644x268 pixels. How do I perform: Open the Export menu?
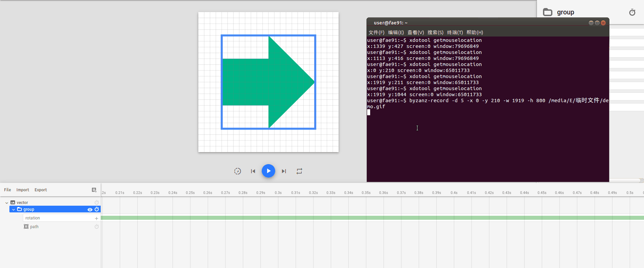click(41, 190)
